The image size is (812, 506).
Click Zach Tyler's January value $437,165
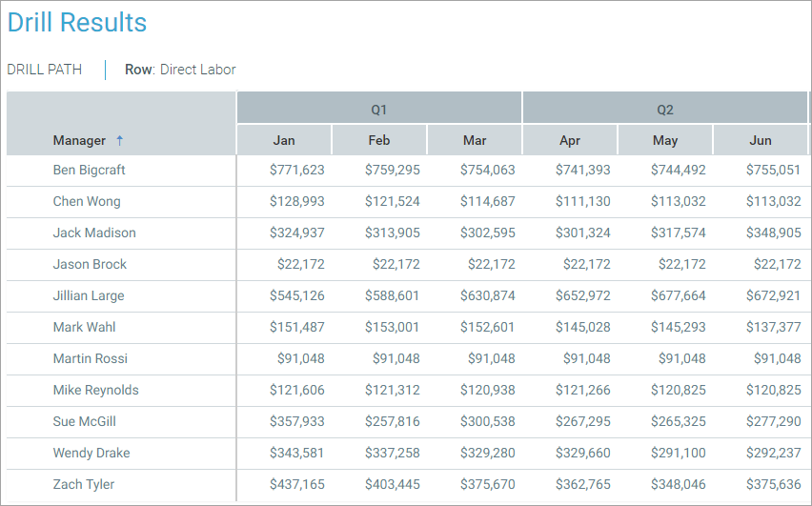click(x=296, y=484)
